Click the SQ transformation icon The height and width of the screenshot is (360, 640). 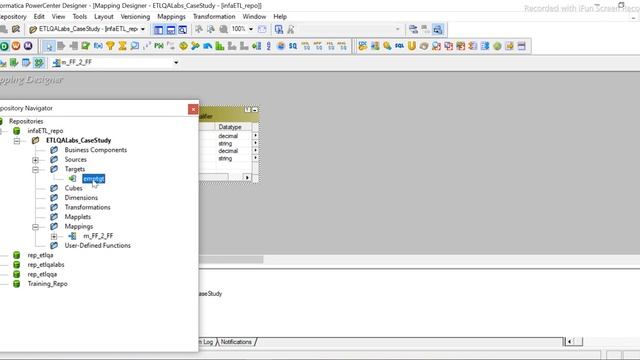(293, 46)
